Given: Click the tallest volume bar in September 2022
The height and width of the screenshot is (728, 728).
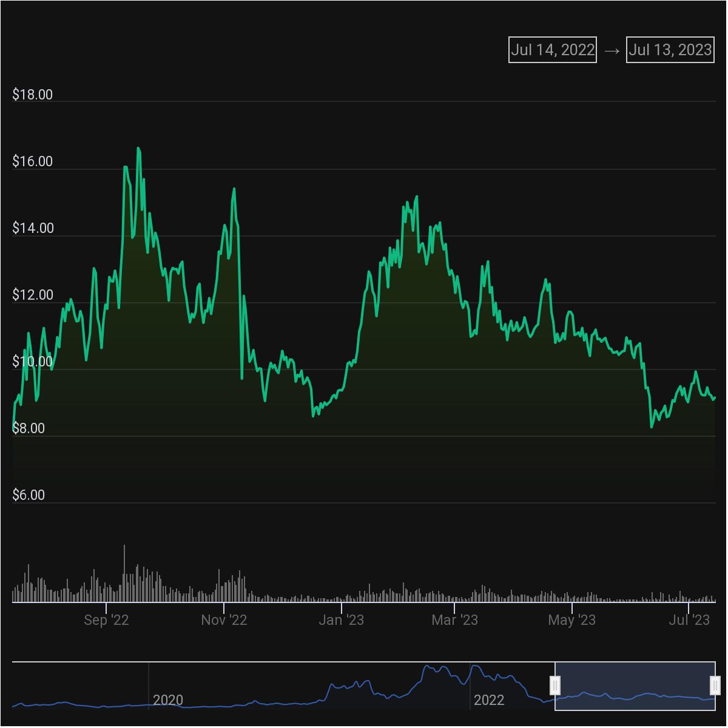Looking at the screenshot, I should pyautogui.click(x=124, y=573).
